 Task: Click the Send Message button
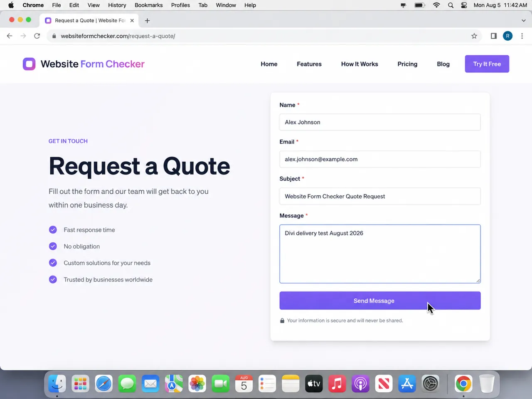(x=380, y=300)
